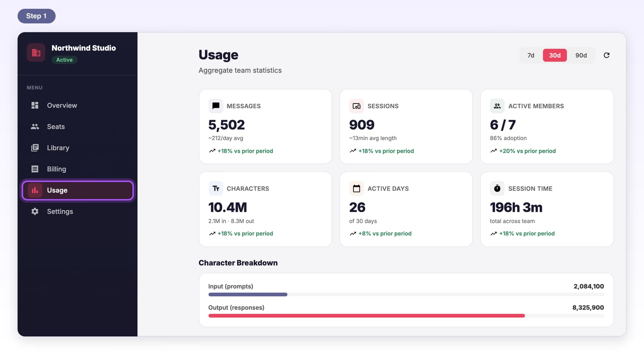Click the Character Breakdown heading
Screen dimensions: 644x354
(238, 263)
